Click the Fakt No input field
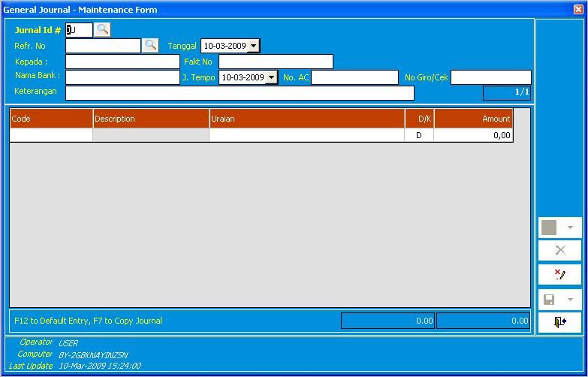Screen dimensions: 588x377 (275, 62)
